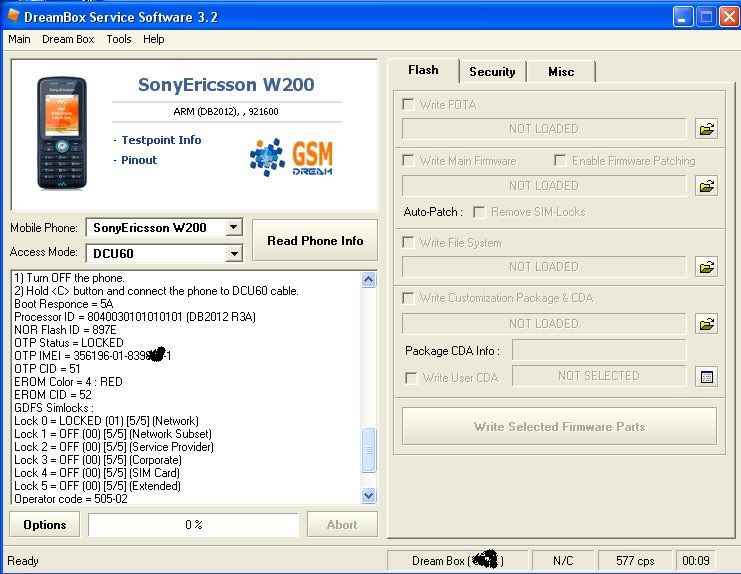Enable Write FOTA checkbox
This screenshot has width=741, height=574.
point(408,104)
